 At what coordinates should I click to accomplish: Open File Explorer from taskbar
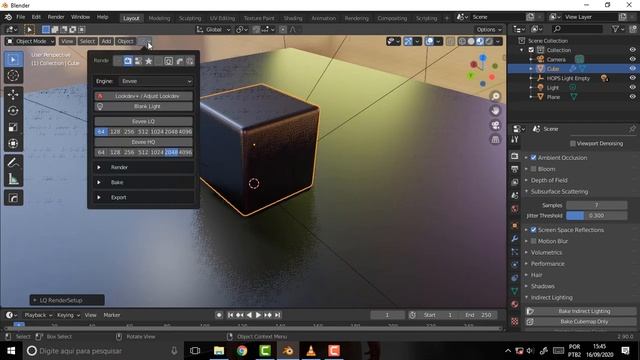click(219, 351)
